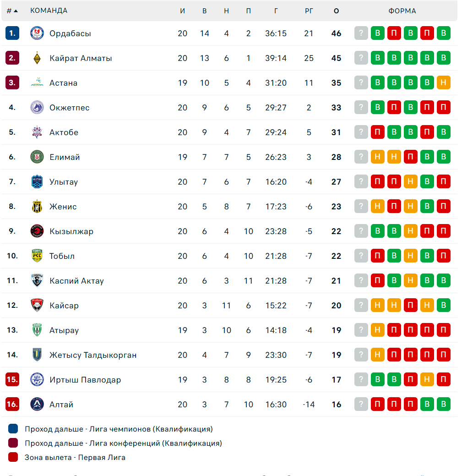Sort table by the # column arrow
This screenshot has height=476, width=462.
(16, 11)
